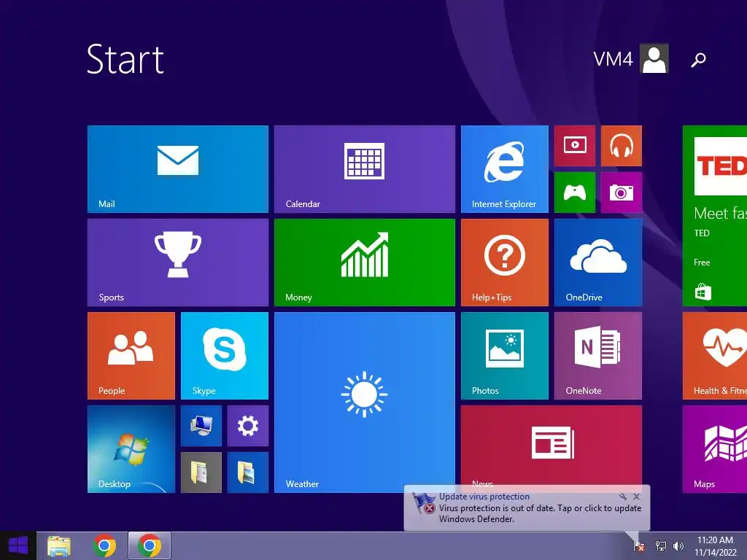Image resolution: width=747 pixels, height=560 pixels.
Task: Open the volume speaker tray icon
Action: [x=678, y=545]
